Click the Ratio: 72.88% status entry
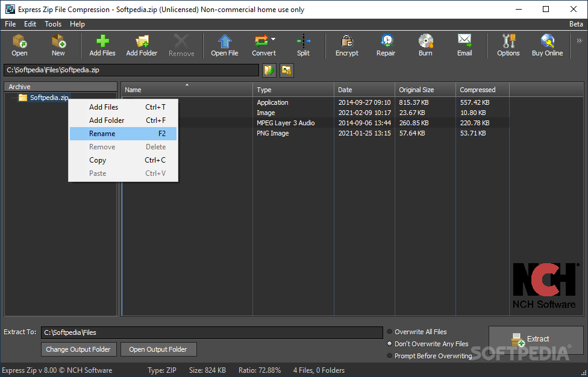588x377 pixels. [260, 370]
